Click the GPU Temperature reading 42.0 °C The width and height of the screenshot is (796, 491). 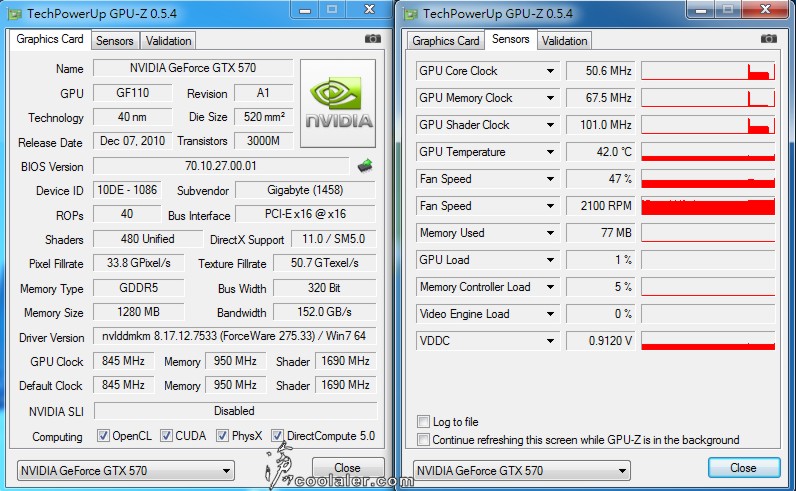click(600, 152)
